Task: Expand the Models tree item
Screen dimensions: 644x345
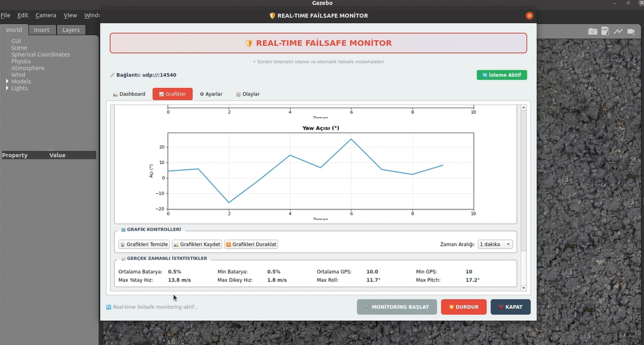Action: tap(7, 81)
